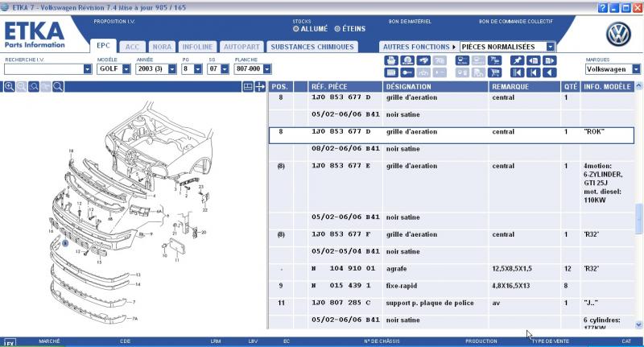Open the MARQUES dropdown showing Volkswagen

[636, 69]
